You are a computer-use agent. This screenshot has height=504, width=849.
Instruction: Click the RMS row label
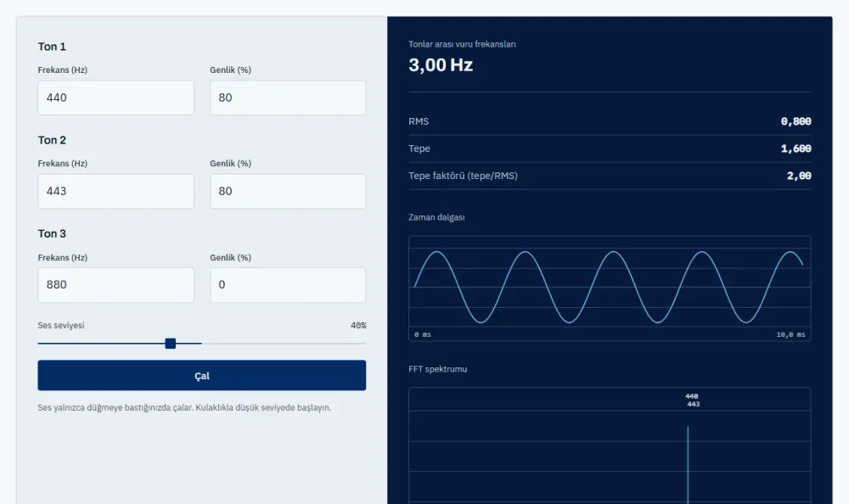(x=419, y=121)
